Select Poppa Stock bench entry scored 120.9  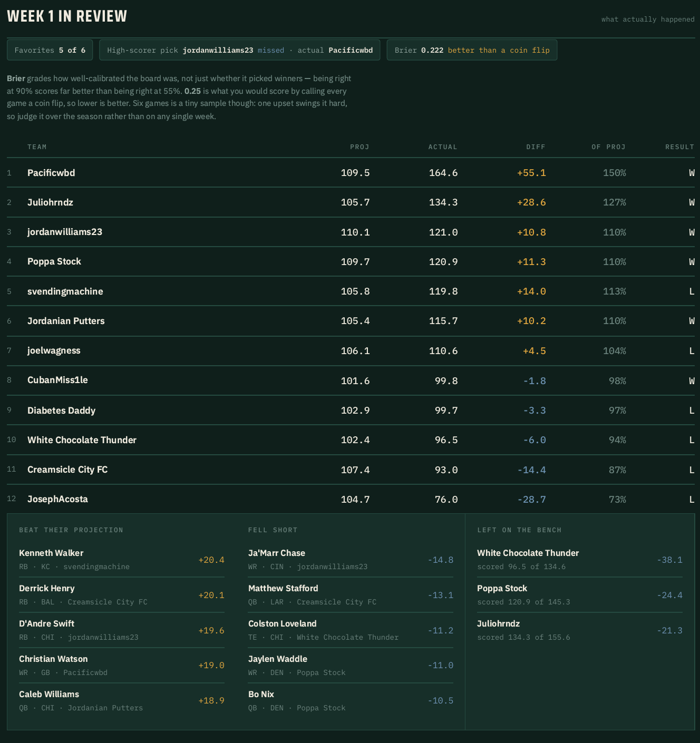(580, 595)
